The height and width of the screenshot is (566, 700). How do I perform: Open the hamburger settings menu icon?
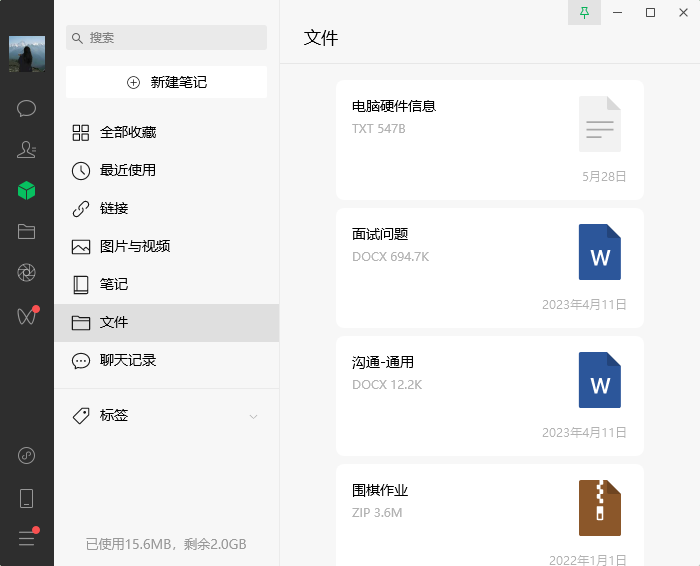coord(28,537)
